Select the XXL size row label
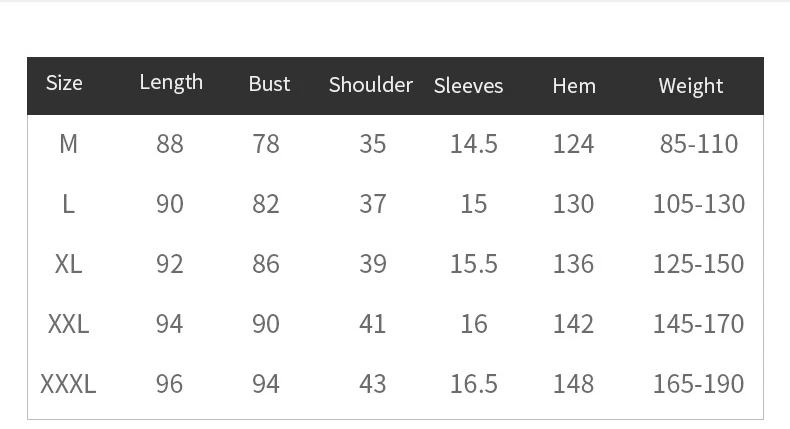This screenshot has height=429, width=790. (68, 324)
